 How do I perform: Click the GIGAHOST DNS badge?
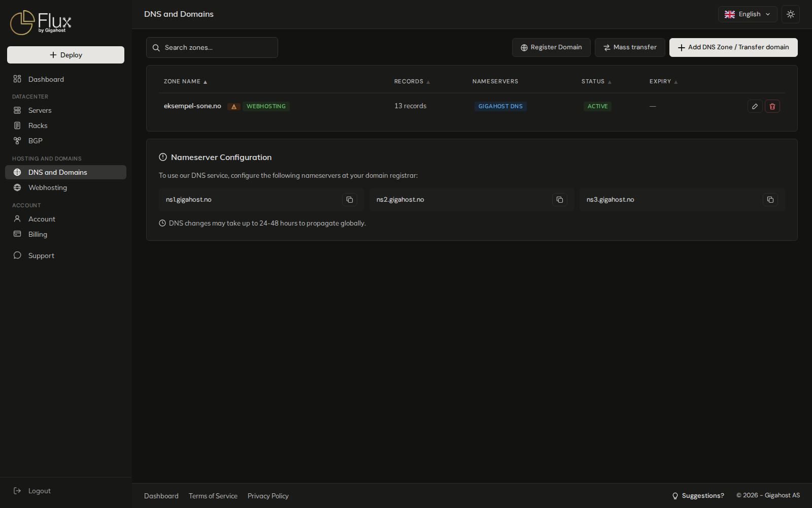pyautogui.click(x=500, y=106)
